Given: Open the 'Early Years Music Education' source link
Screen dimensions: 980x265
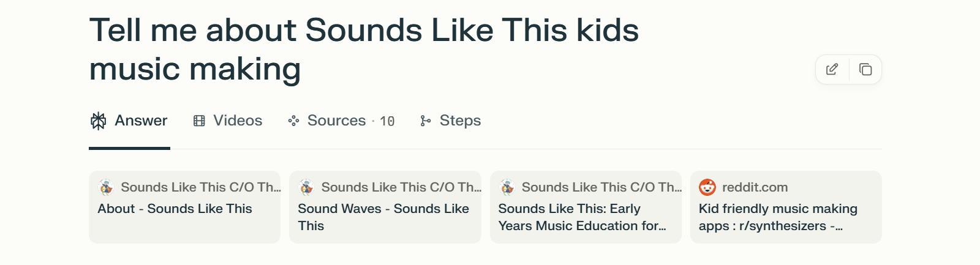Looking at the screenshot, I should 582,217.
